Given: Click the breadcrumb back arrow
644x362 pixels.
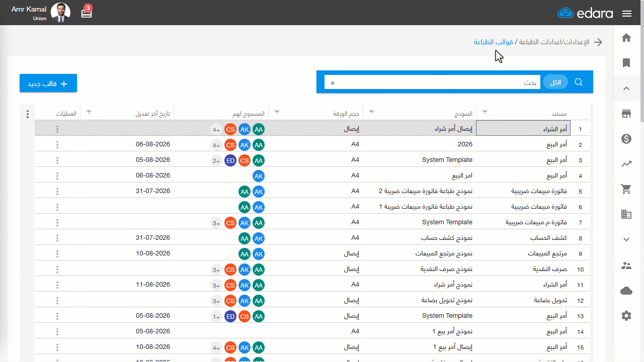Looking at the screenshot, I should (x=598, y=42).
